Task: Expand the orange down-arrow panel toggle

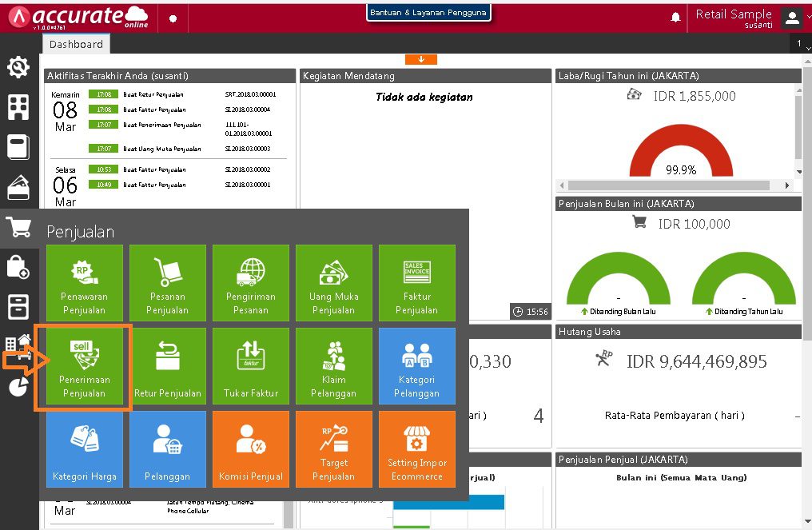Action: 421,60
